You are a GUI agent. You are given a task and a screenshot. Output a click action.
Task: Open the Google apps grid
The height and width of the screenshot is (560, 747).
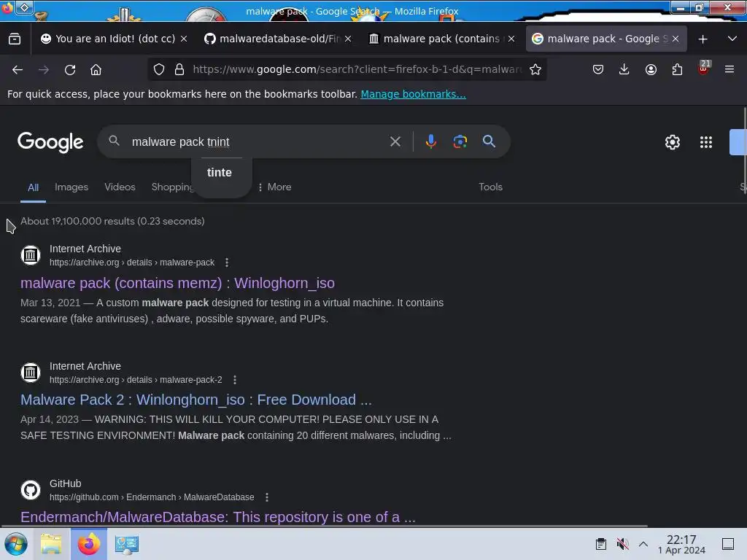click(x=706, y=142)
